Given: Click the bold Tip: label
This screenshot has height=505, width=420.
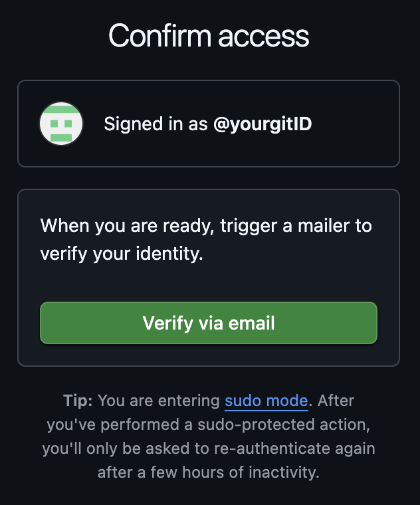Looking at the screenshot, I should tap(78, 401).
